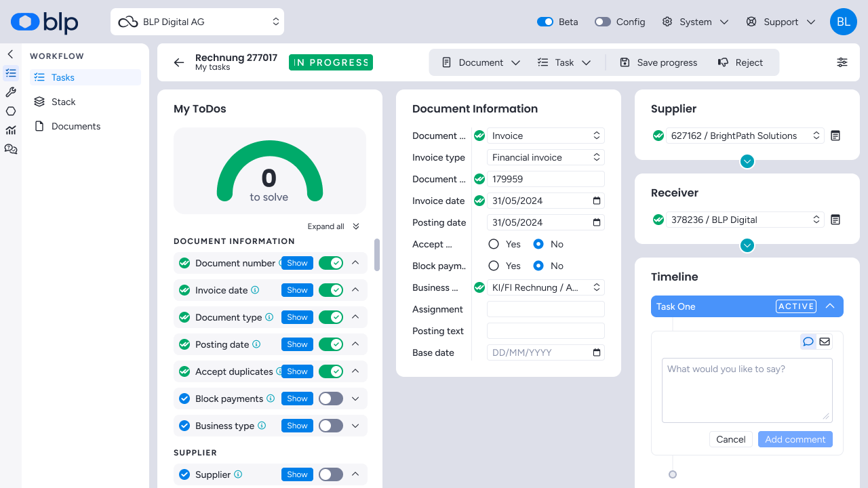Click the timeline end circle marker
The height and width of the screenshot is (488, 868).
(x=673, y=474)
